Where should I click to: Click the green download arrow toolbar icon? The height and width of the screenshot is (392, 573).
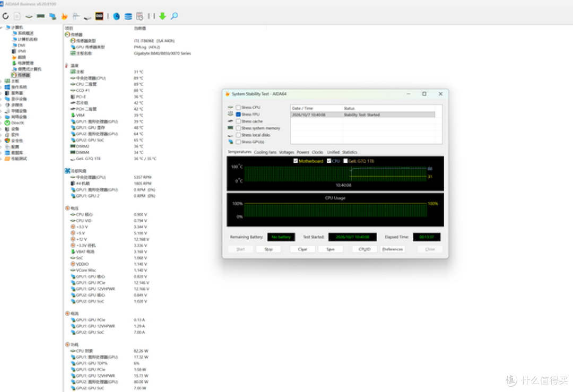point(163,16)
